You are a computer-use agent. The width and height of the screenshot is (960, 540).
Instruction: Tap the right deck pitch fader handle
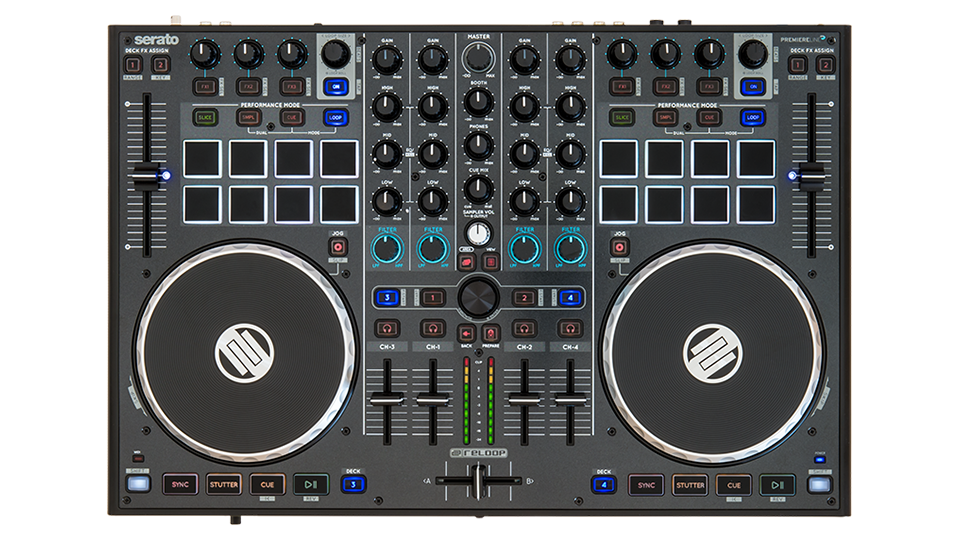[811, 176]
